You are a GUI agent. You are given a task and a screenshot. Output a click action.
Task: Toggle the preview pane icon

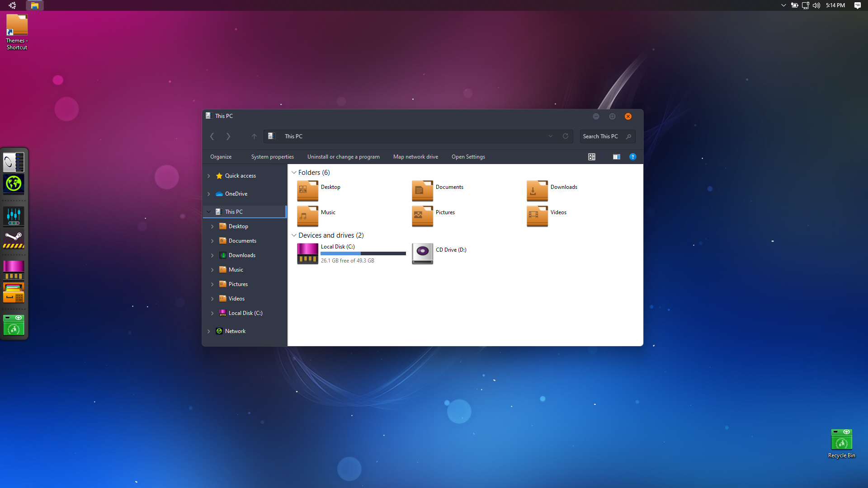pos(616,157)
